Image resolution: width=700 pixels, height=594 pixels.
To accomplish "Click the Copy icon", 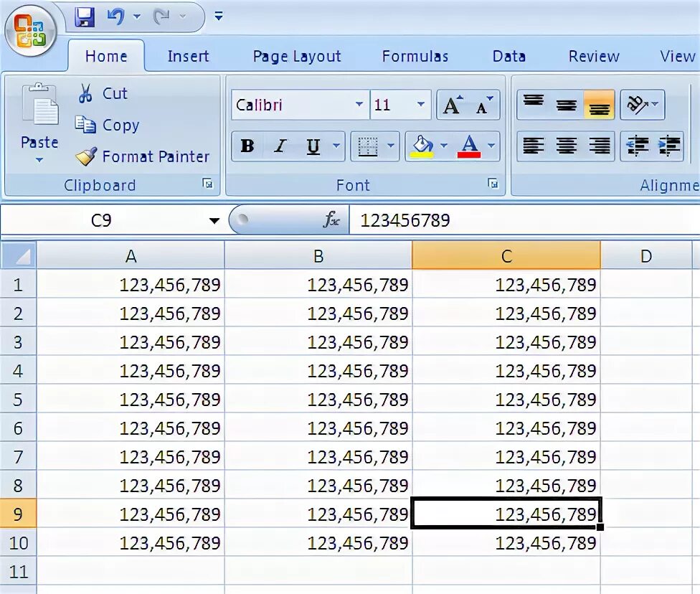I will coord(87,125).
